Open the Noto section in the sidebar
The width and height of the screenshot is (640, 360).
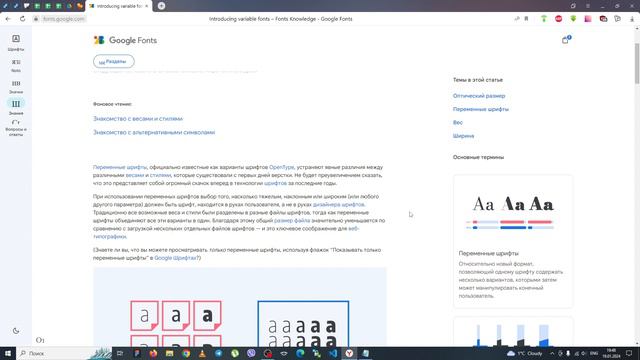(16, 65)
